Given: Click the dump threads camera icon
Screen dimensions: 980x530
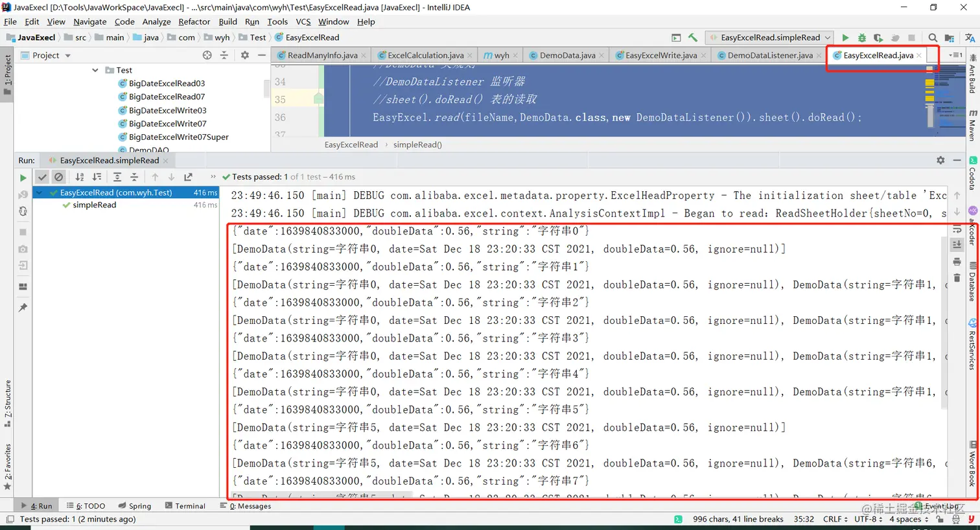Looking at the screenshot, I should click(x=23, y=249).
